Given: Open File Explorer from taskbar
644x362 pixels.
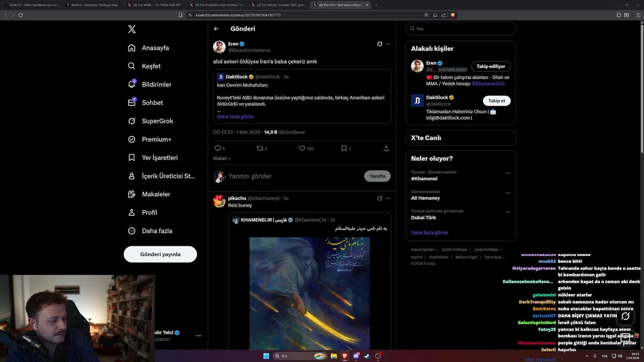Looking at the screenshot, I should (x=334, y=356).
